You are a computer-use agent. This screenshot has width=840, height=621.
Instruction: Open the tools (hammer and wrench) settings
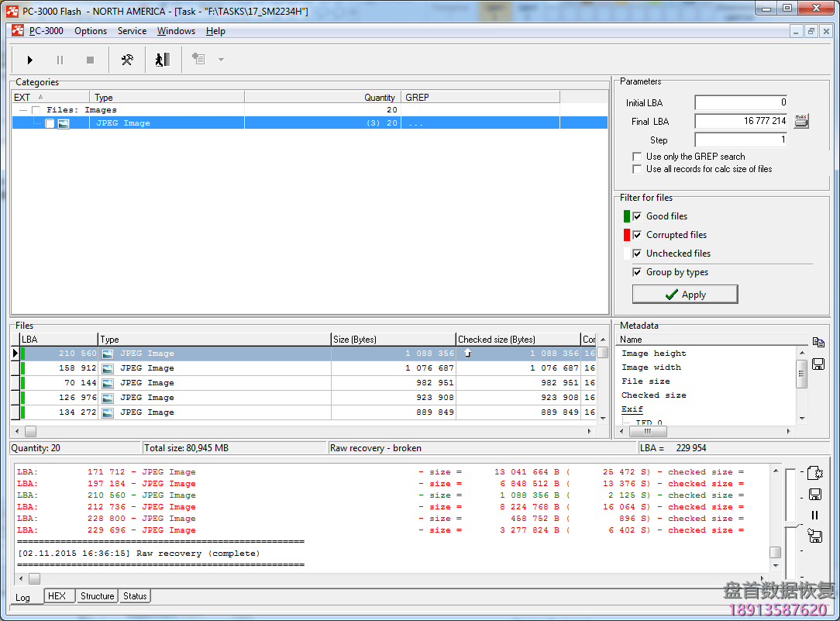pos(127,60)
